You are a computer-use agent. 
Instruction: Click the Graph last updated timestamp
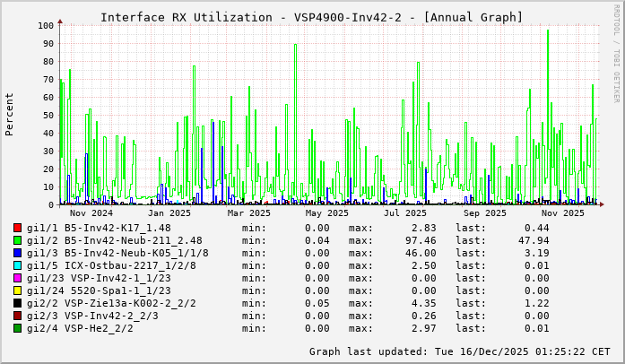tap(459, 351)
